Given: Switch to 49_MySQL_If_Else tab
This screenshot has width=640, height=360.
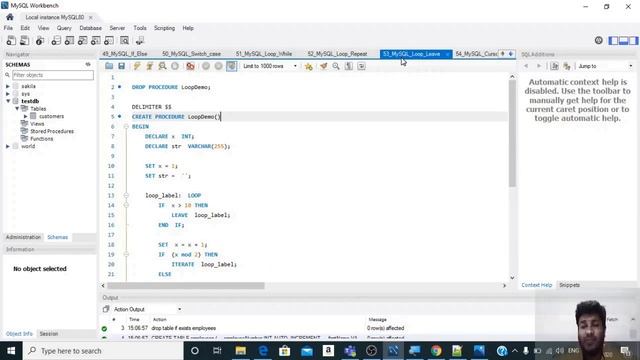Looking at the screenshot, I should point(125,54).
